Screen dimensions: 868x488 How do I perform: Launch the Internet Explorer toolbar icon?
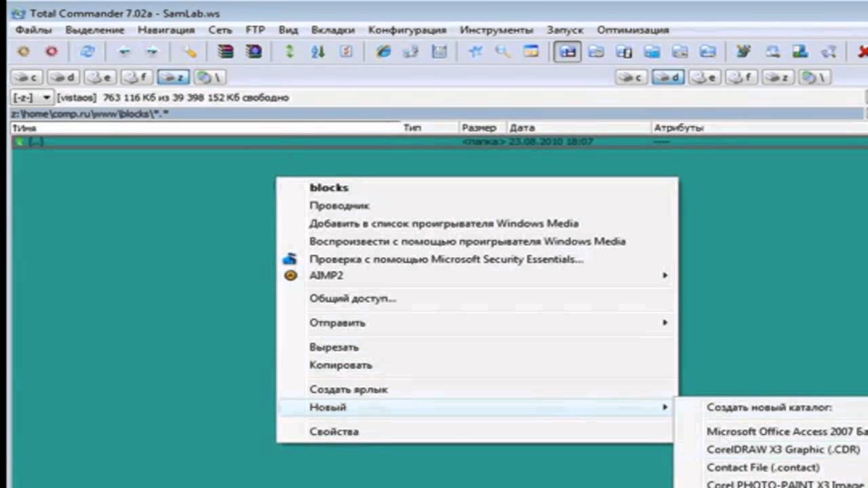coord(383,52)
